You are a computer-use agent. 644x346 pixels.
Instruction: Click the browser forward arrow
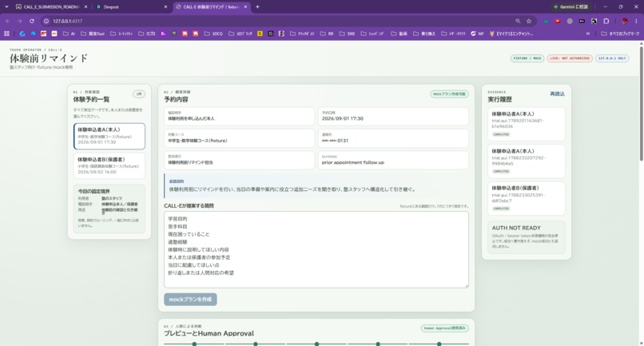(19, 21)
